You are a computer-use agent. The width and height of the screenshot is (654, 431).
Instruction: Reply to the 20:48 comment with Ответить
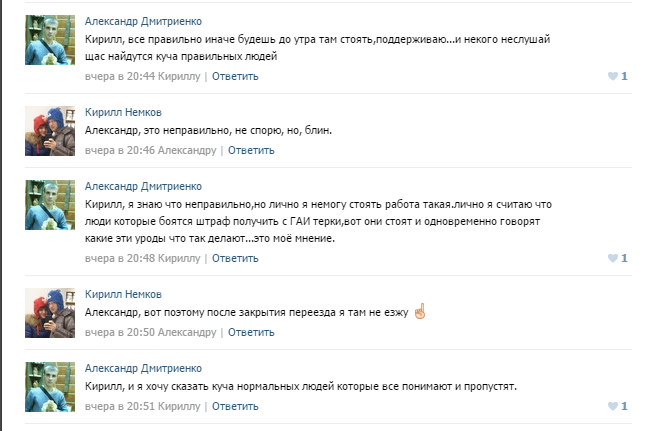tap(235, 258)
